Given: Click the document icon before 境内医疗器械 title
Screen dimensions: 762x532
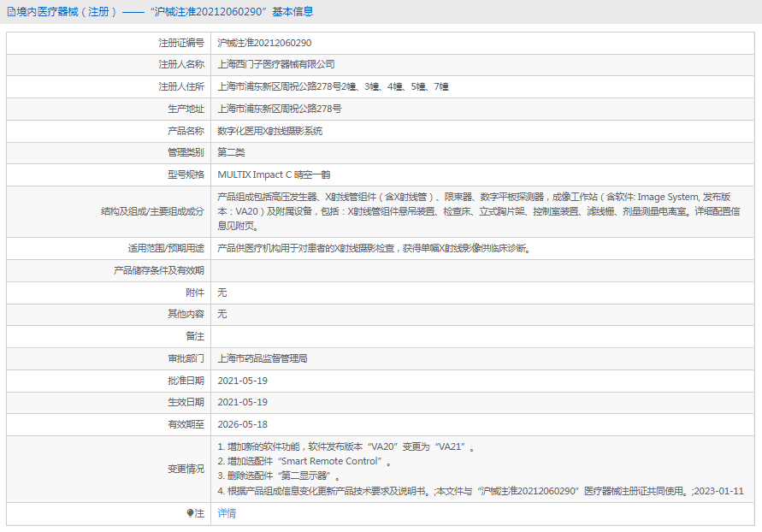Looking at the screenshot, I should click(x=11, y=12).
